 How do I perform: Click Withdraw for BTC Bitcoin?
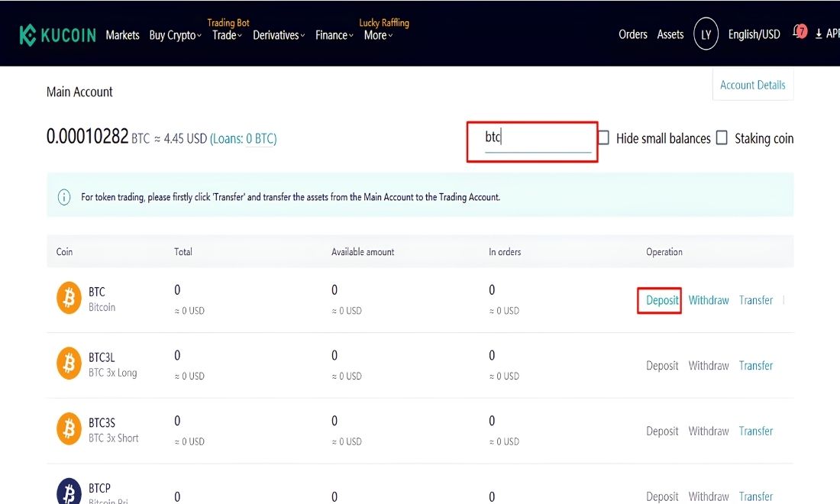tap(708, 300)
